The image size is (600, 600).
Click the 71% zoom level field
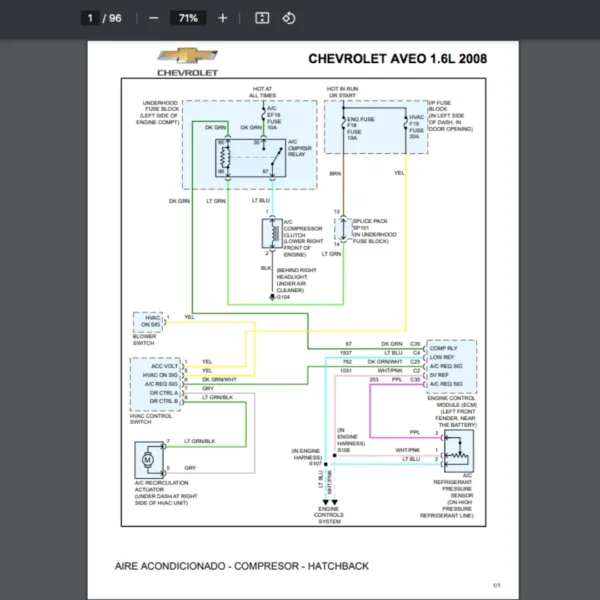coord(187,18)
